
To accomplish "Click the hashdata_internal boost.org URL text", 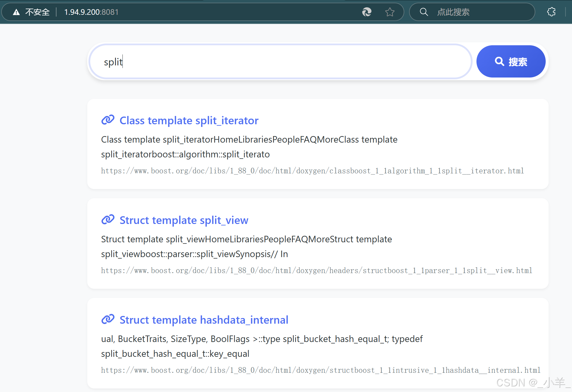I will point(321,370).
